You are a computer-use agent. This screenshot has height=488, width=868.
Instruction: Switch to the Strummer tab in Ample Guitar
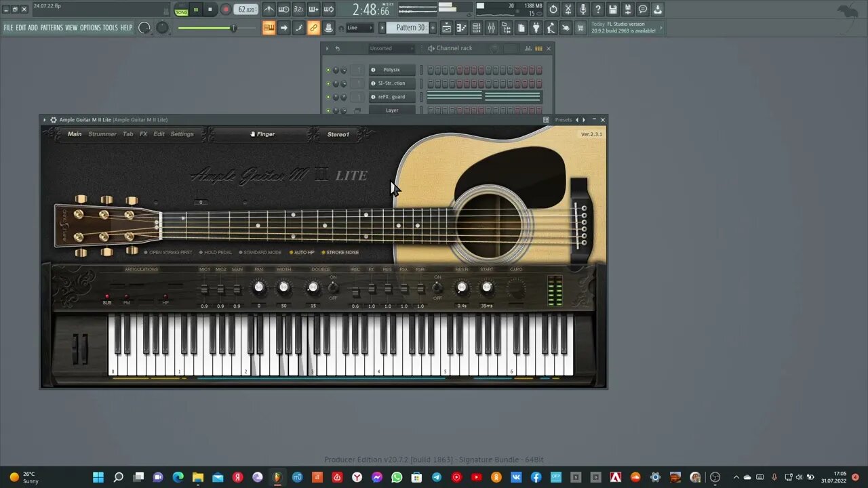(102, 134)
